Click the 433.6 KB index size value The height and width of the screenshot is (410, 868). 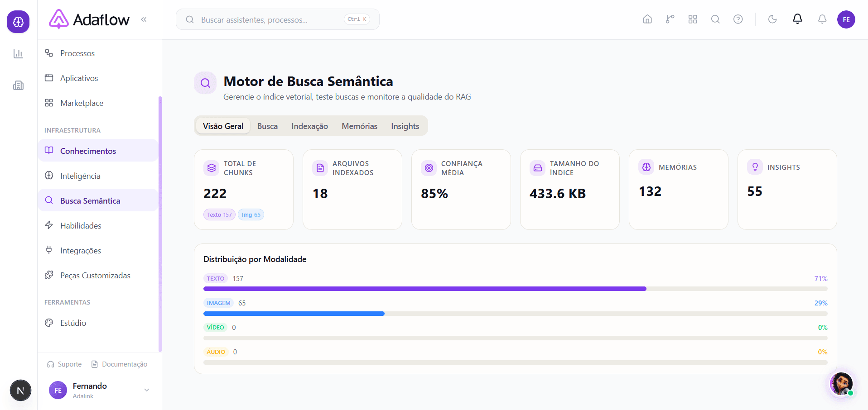[x=558, y=194]
